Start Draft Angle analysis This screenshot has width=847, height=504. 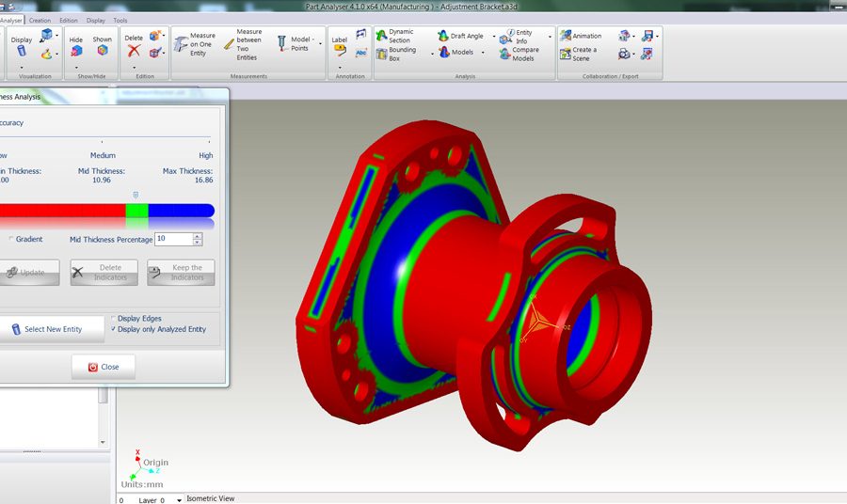coord(460,36)
